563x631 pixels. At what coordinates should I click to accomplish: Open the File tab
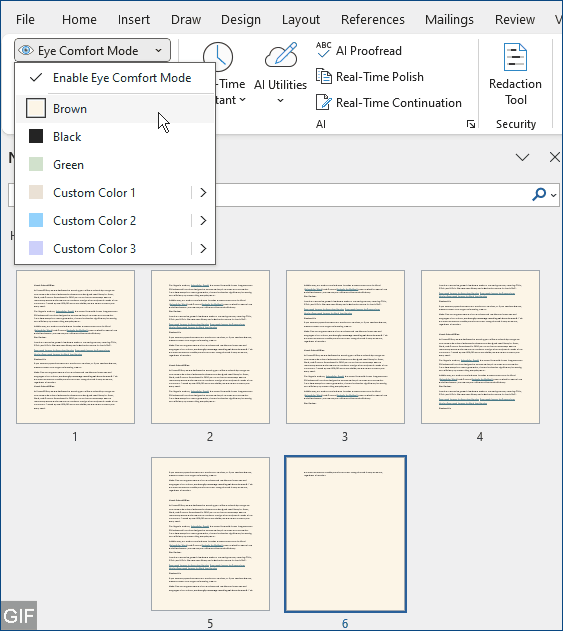click(25, 19)
